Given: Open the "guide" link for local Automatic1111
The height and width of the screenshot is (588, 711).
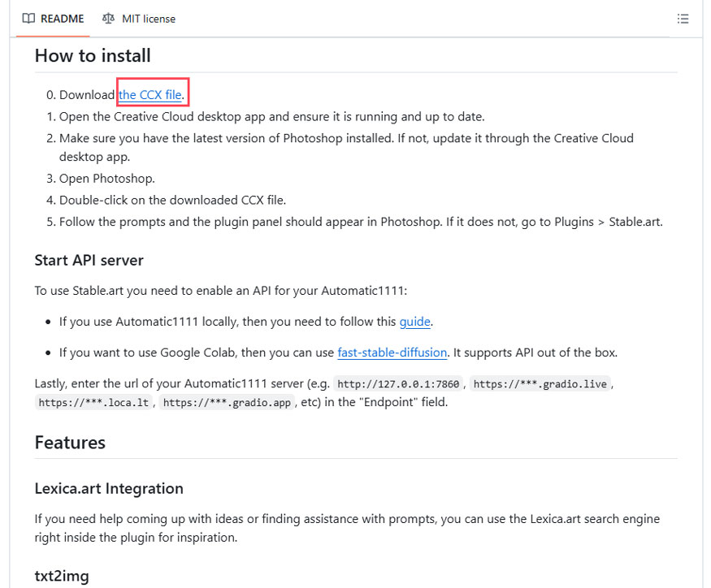Looking at the screenshot, I should 414,322.
